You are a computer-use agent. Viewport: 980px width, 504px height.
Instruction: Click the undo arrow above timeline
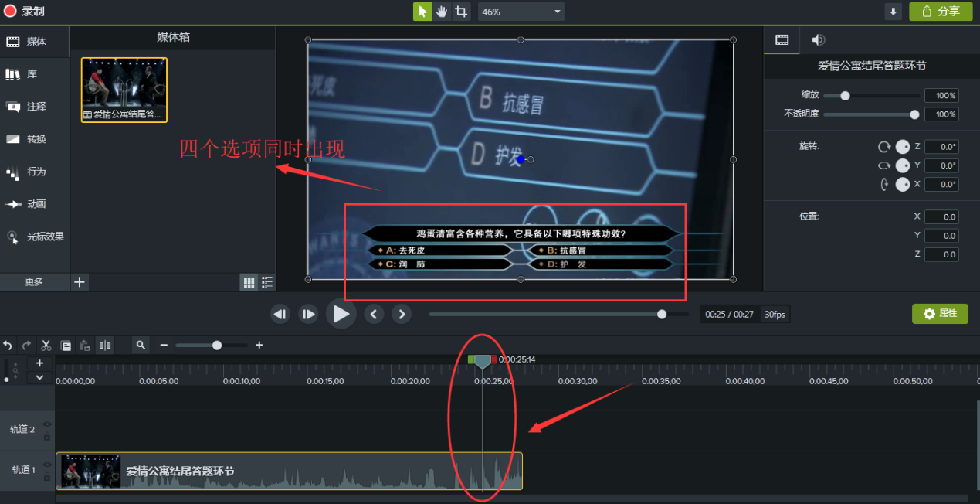click(x=8, y=346)
